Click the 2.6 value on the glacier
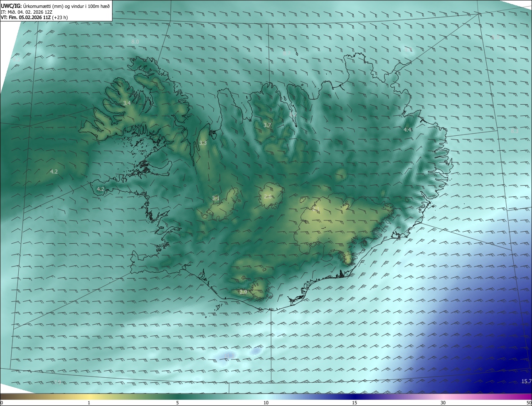This screenshot has width=532, height=406. coord(268,196)
